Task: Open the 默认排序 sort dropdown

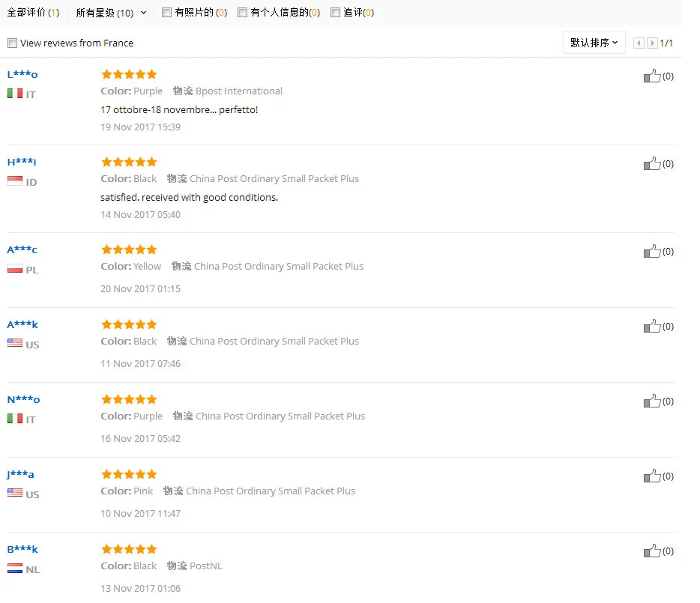Action: [x=594, y=43]
